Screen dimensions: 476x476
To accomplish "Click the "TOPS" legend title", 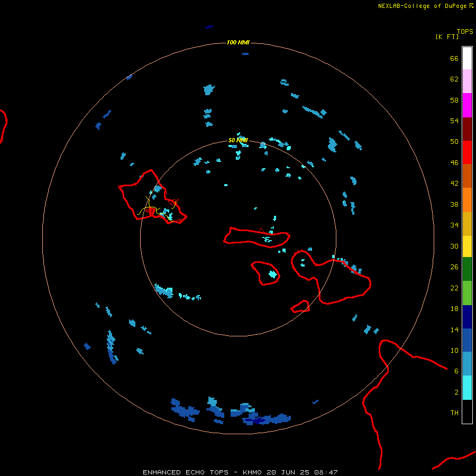I will click(x=465, y=31).
